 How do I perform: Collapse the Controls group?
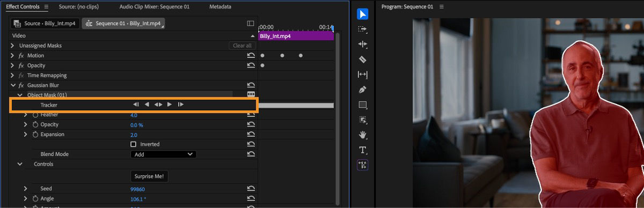tap(19, 164)
